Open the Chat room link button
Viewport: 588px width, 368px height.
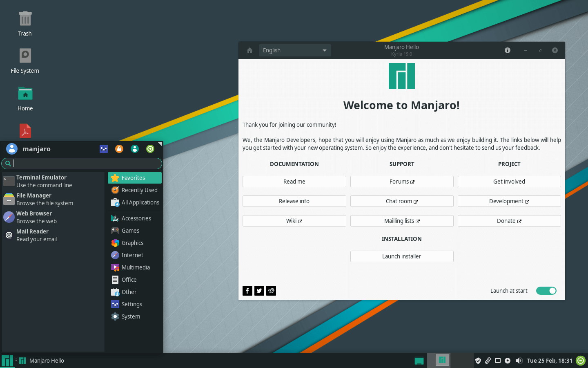coord(402,201)
